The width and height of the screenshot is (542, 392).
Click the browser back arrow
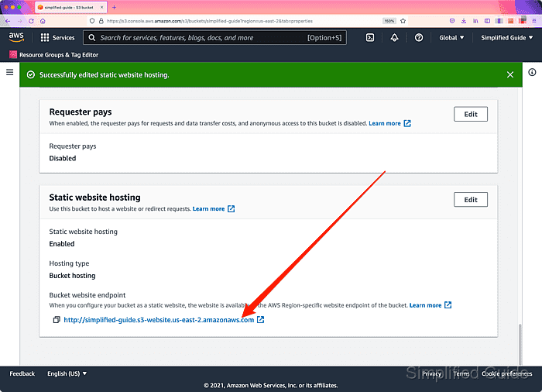pos(8,21)
